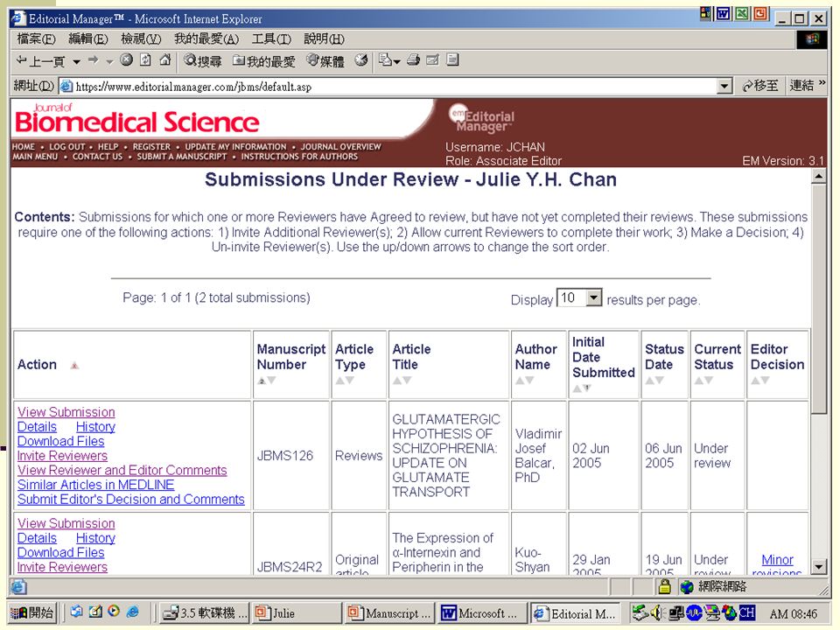This screenshot has width=840, height=630.
Task: Open the Back button history dropdown arrow
Action: pyautogui.click(x=77, y=61)
